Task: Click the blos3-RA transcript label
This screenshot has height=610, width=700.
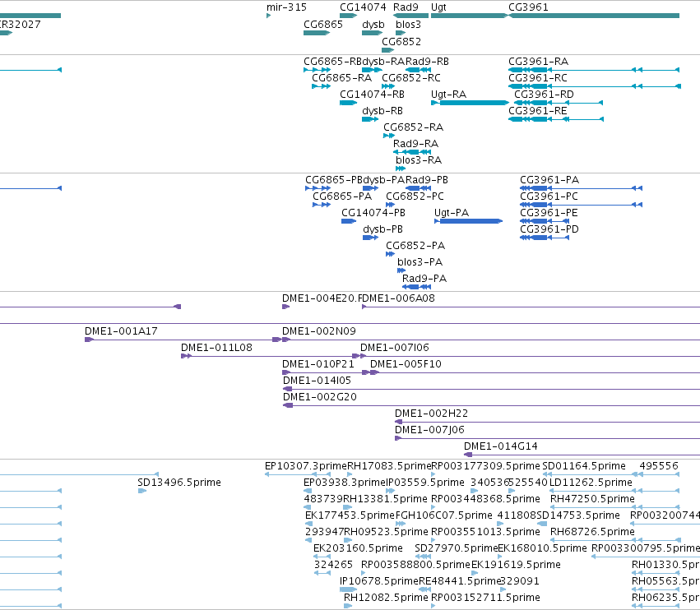Action: tap(419, 159)
